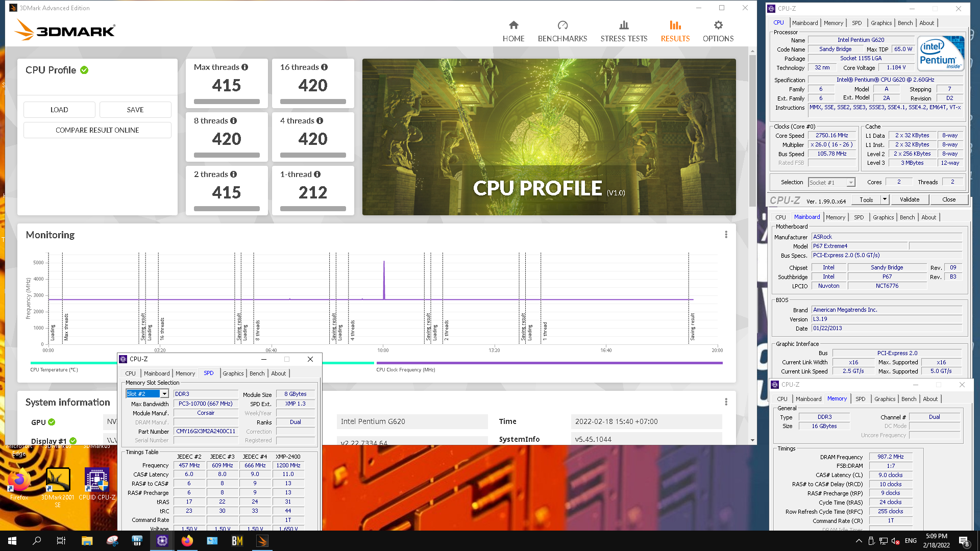Click the info icon beside 4 threads

pyautogui.click(x=320, y=121)
